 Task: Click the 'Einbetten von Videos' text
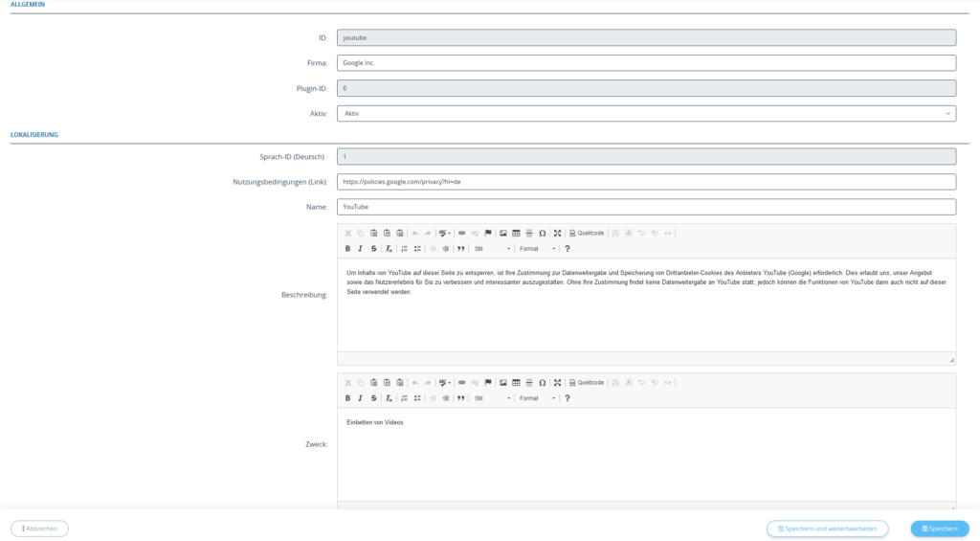click(375, 423)
